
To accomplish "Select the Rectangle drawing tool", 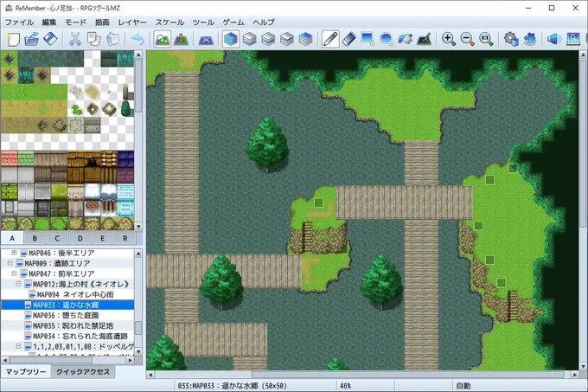I will (x=367, y=39).
